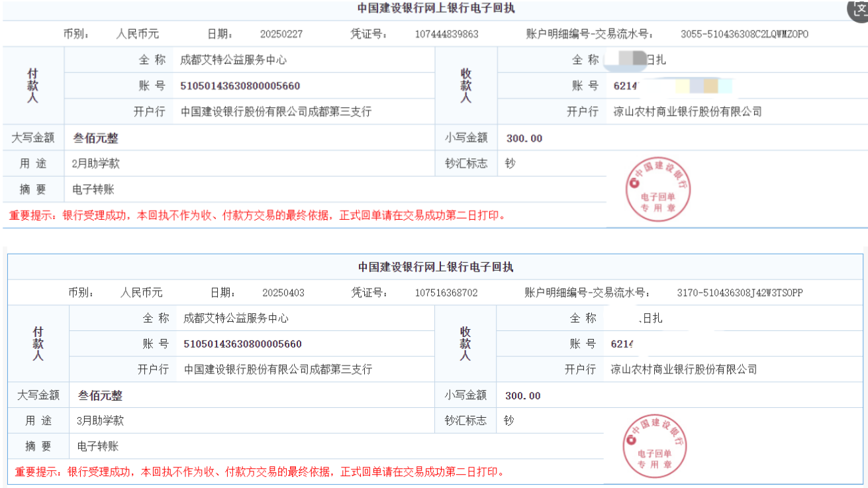
Task: Click payer account 51050143630800005660 in 20250227 receipt
Action: click(x=240, y=86)
